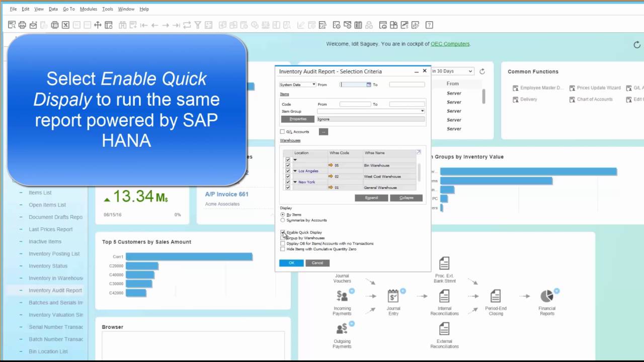Click the Expand button under Warehouses
This screenshot has height=362, width=644.
(x=371, y=198)
